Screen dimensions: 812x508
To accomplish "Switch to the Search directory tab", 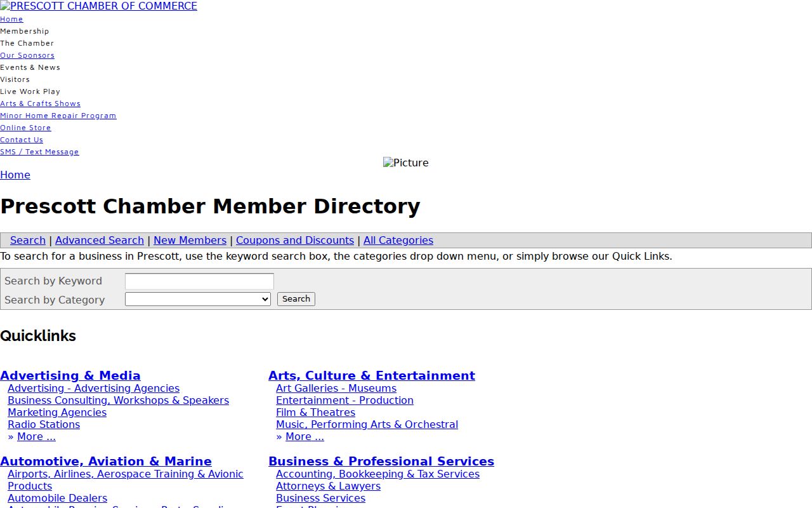I will [x=28, y=241].
